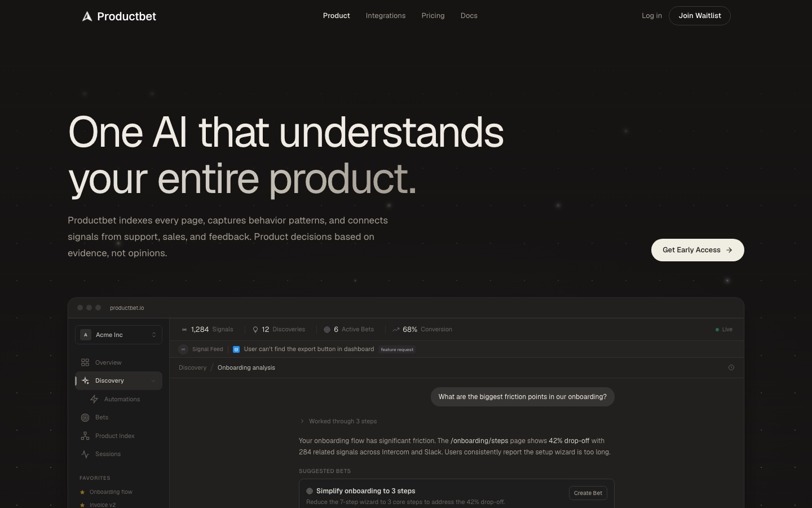Open Product Index in the sidebar
The image size is (812, 508).
tap(118, 436)
